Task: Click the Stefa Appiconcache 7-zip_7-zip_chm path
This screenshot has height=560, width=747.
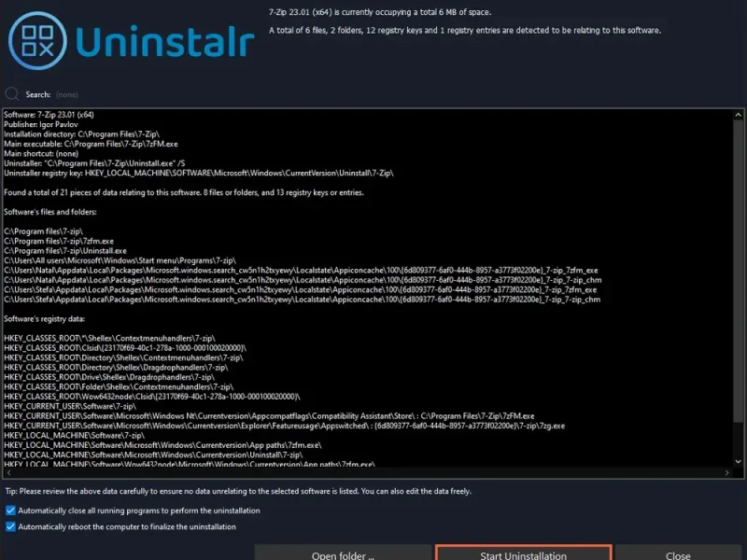Action: (x=302, y=300)
